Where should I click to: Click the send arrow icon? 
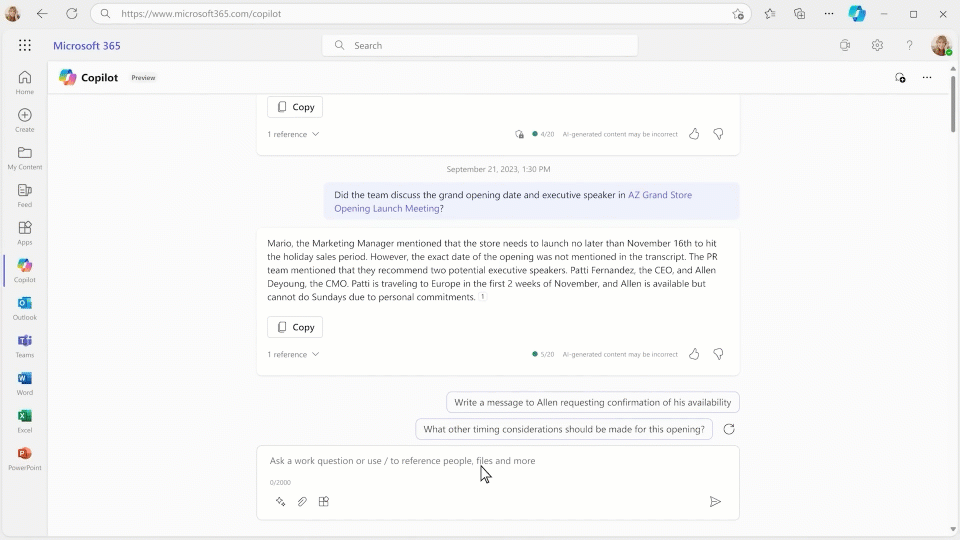[x=715, y=501]
